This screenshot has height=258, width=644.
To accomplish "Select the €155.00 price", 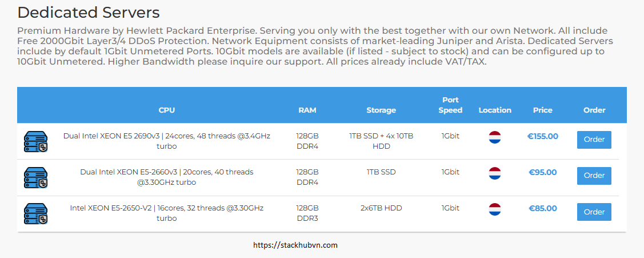I will coord(542,136).
